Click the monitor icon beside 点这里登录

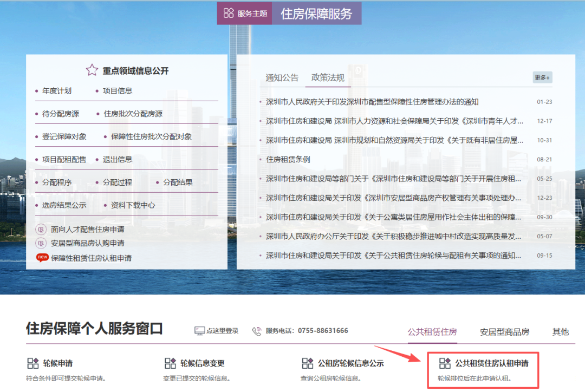coord(199,331)
